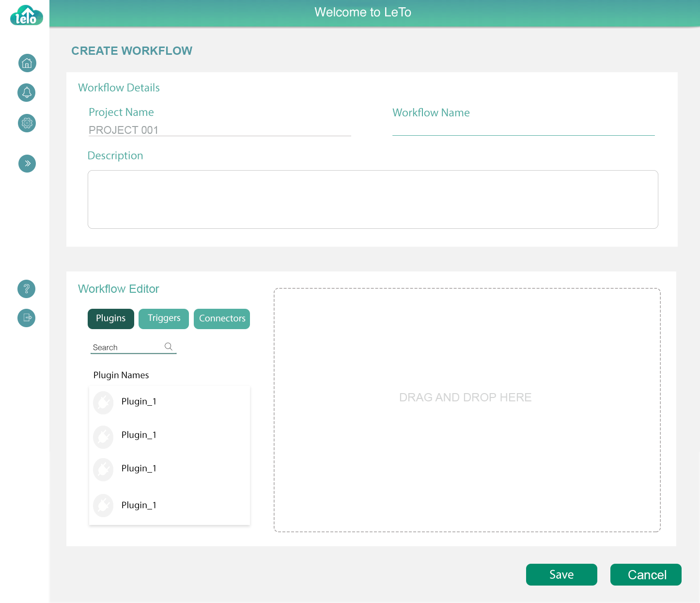Click the last Plugin_1 plug icon

coord(103,506)
